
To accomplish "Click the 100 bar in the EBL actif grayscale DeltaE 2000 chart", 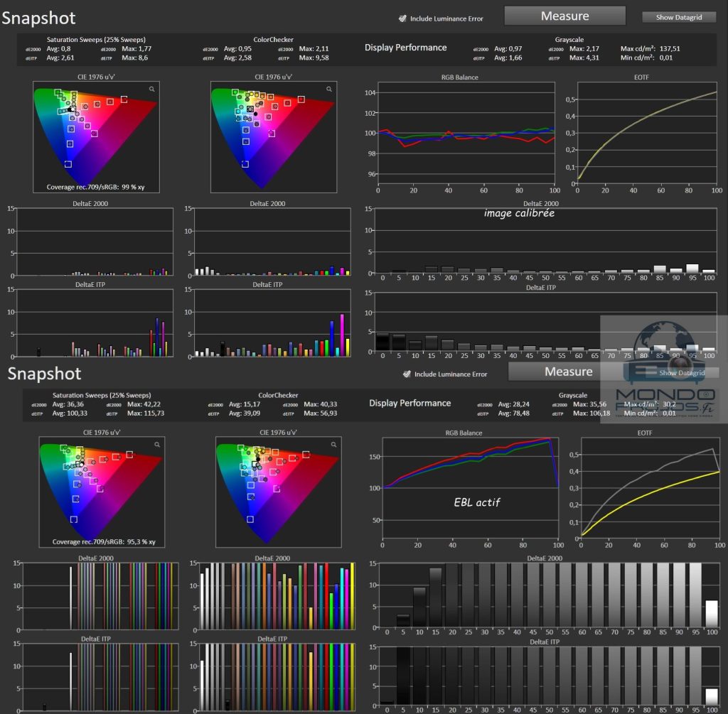I will 711,612.
